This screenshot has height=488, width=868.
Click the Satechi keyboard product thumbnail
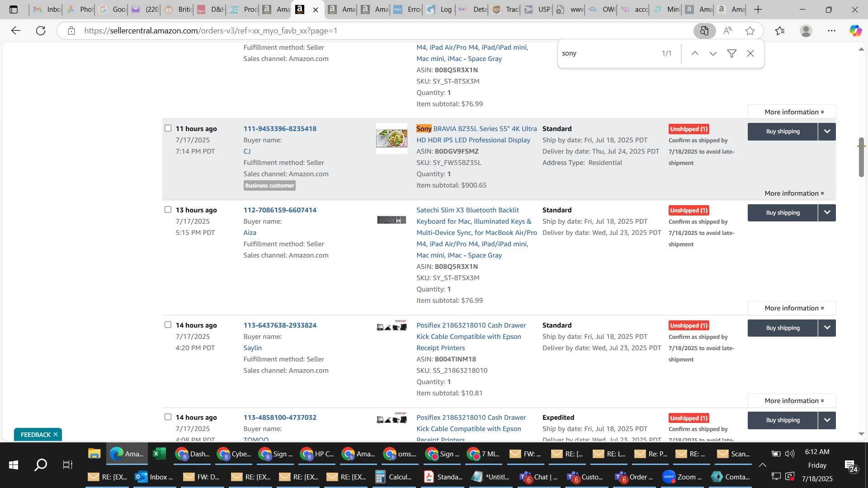(x=392, y=220)
